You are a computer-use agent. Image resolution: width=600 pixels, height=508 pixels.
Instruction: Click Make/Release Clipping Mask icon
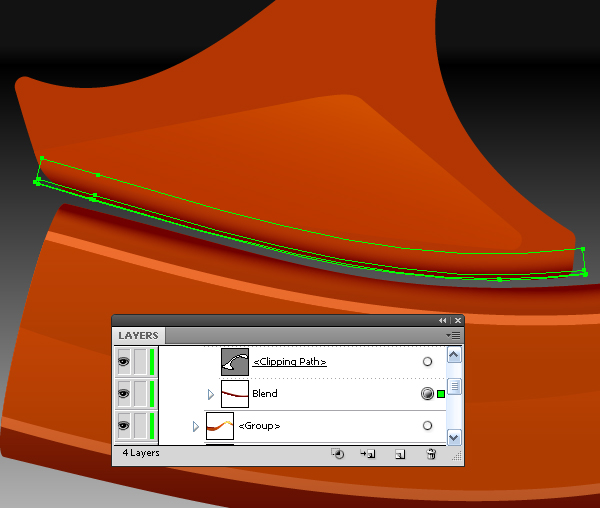[338, 454]
